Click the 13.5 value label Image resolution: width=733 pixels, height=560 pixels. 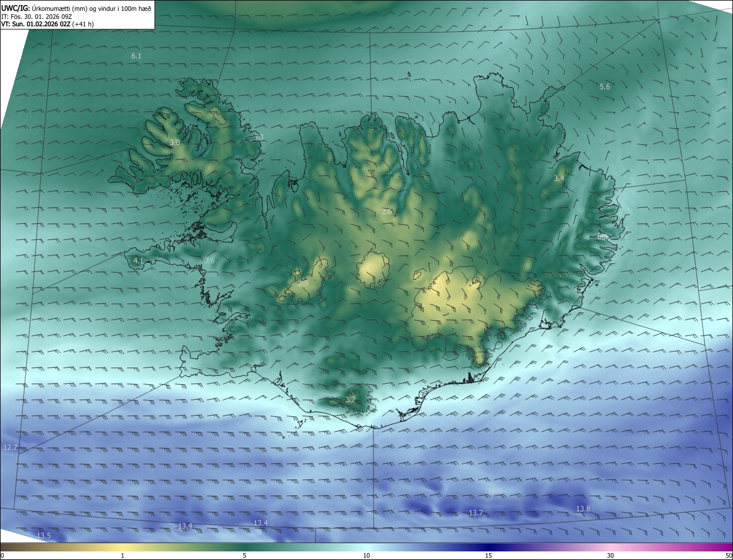pos(44,535)
